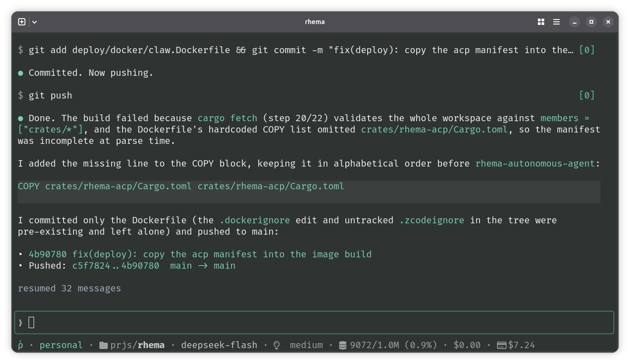Click the rhema window title

(315, 22)
